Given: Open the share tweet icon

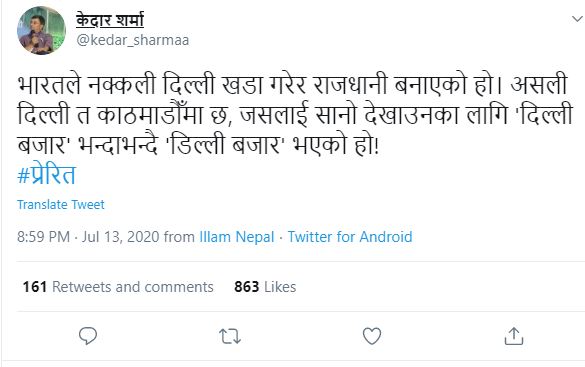Looking at the screenshot, I should tap(514, 336).
